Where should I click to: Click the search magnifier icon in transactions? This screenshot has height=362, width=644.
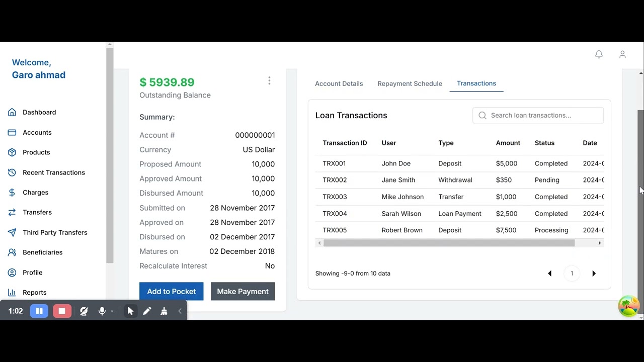tap(482, 115)
